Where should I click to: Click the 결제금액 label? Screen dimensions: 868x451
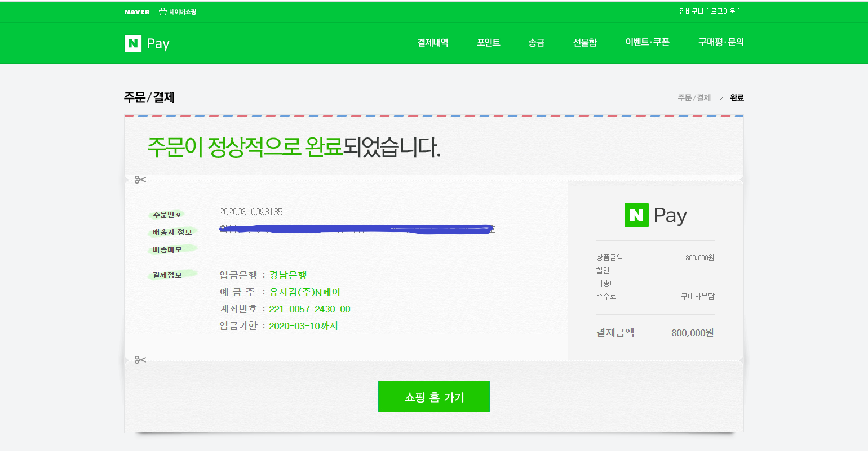615,333
